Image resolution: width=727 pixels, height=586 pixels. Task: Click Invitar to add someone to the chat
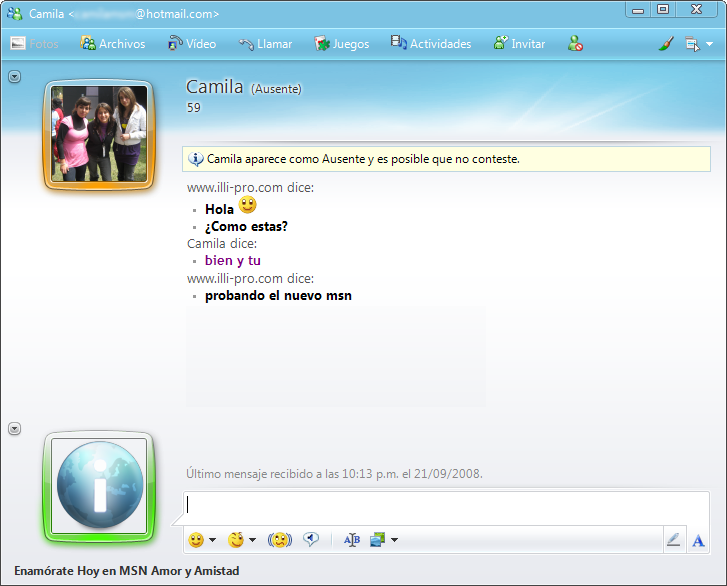(519, 44)
